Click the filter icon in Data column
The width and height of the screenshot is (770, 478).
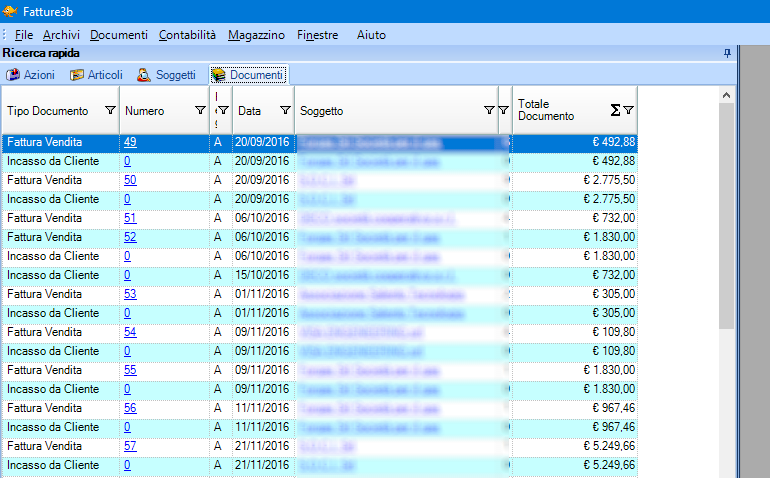(x=285, y=110)
